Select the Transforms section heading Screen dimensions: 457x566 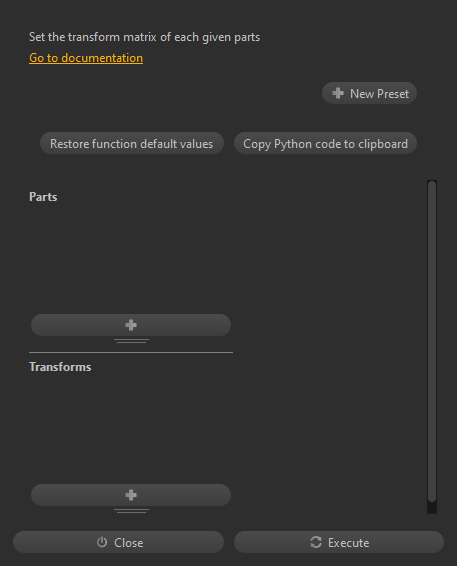click(x=60, y=367)
